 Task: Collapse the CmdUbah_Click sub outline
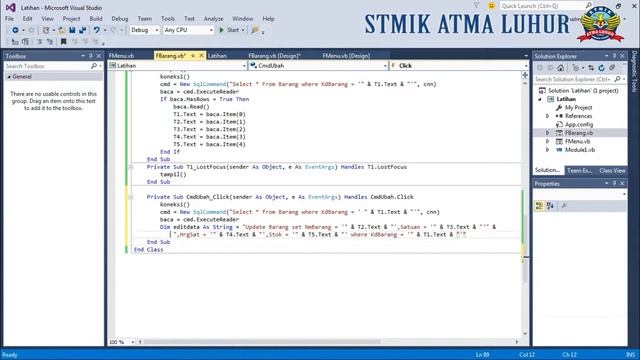(131, 197)
